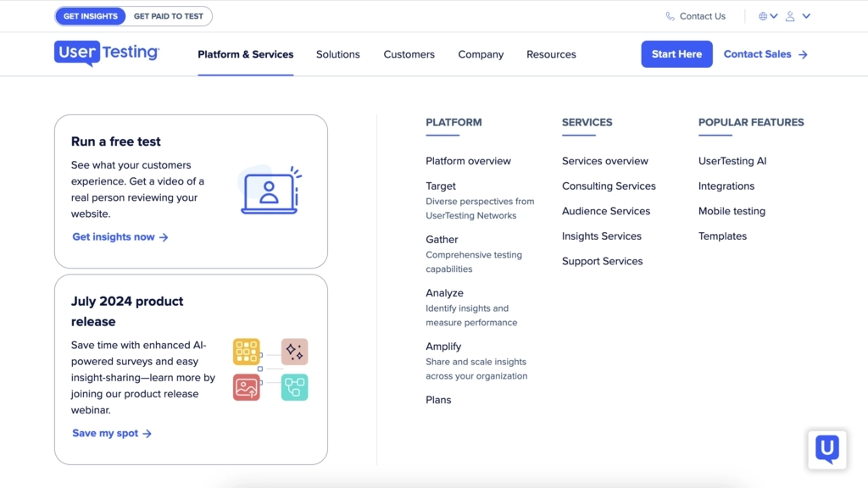Screen dimensions: 868x488
Task: Select the Get Insights toggle option
Action: click(x=90, y=16)
